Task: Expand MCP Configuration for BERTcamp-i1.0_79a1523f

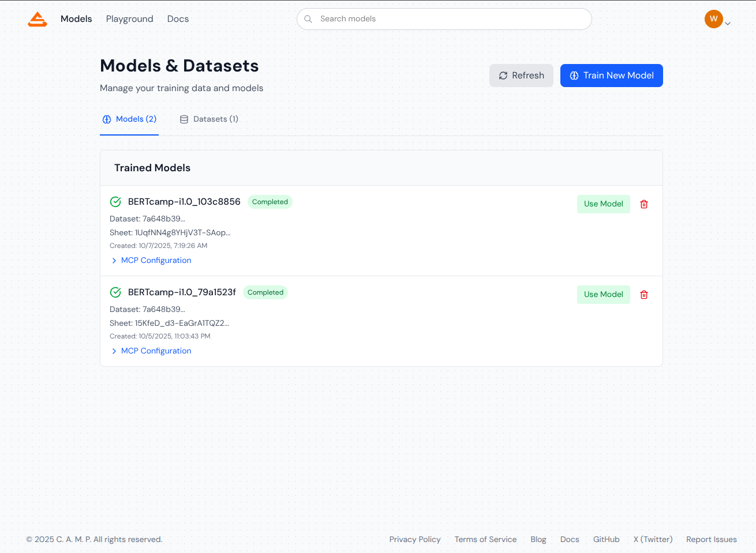Action: [x=151, y=351]
